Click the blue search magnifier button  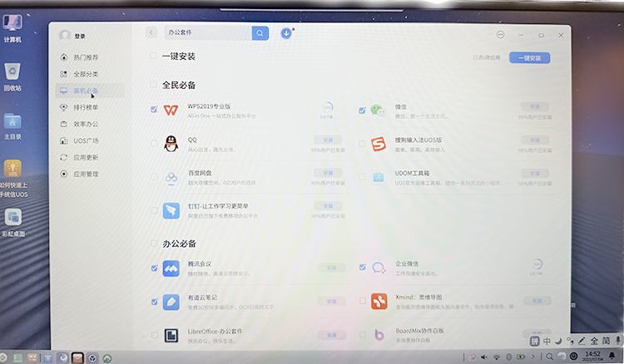tap(260, 33)
